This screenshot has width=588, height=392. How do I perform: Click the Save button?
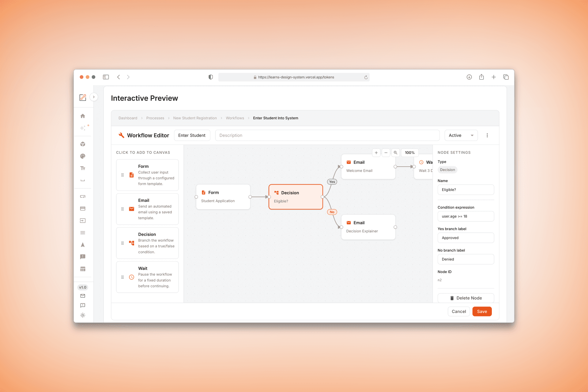pyautogui.click(x=482, y=311)
